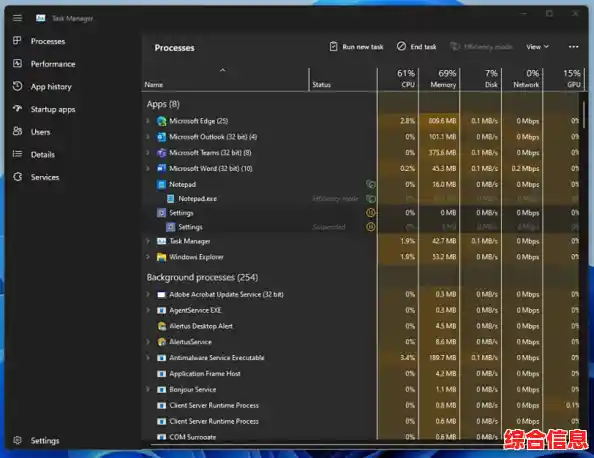594x458 pixels.
Task: Expand the AgentService EXE row
Action: point(148,310)
